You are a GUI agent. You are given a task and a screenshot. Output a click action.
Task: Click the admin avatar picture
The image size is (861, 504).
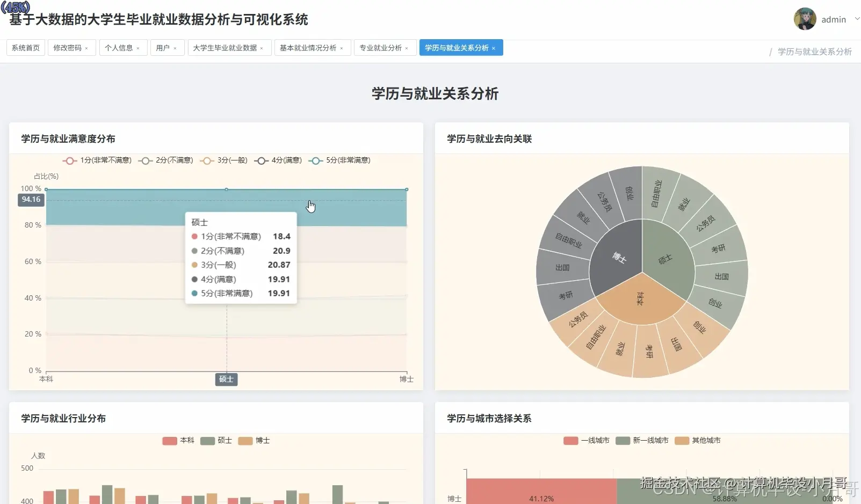tap(805, 19)
